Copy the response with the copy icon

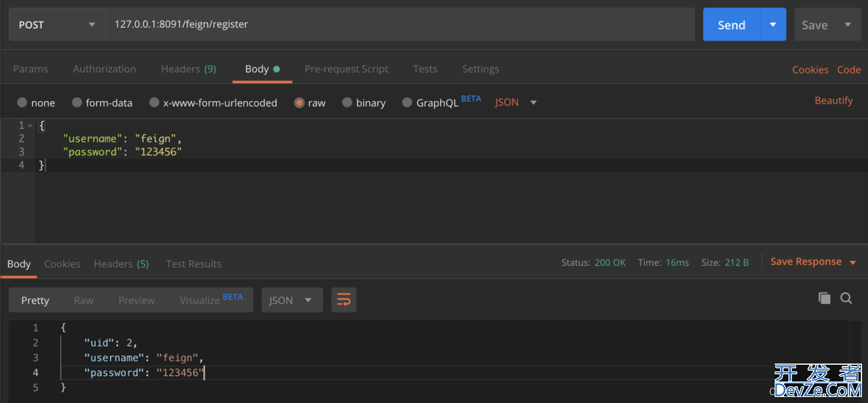pyautogui.click(x=824, y=298)
